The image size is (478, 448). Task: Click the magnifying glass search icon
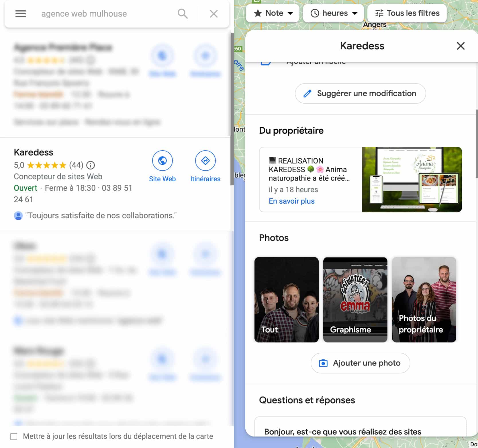pos(183,14)
